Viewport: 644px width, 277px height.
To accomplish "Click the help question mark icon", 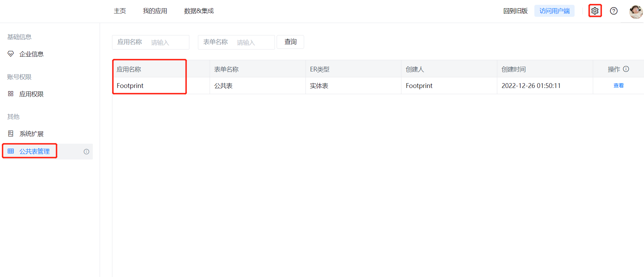I will [x=613, y=11].
